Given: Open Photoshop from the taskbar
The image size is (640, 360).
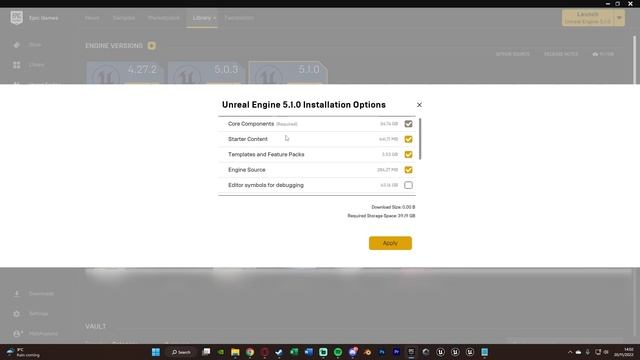Looking at the screenshot, I should point(382,352).
